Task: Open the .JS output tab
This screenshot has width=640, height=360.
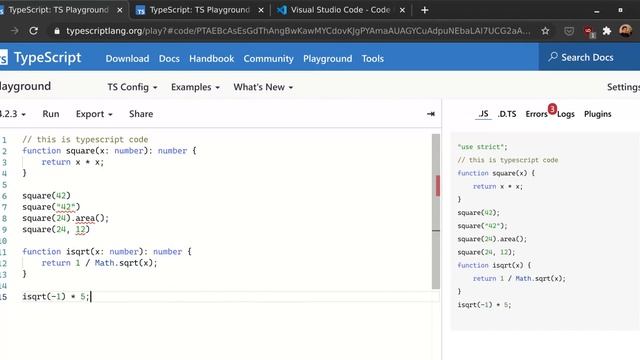Action: point(483,114)
